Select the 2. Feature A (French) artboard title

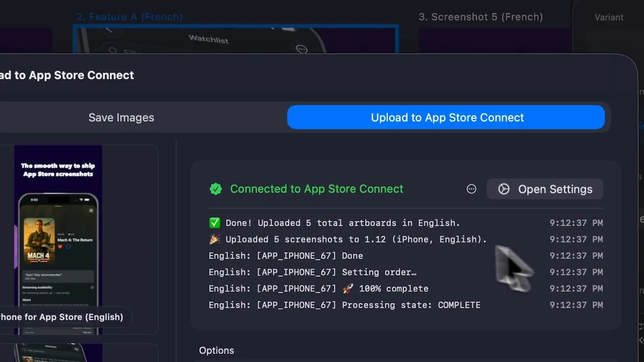pyautogui.click(x=129, y=17)
